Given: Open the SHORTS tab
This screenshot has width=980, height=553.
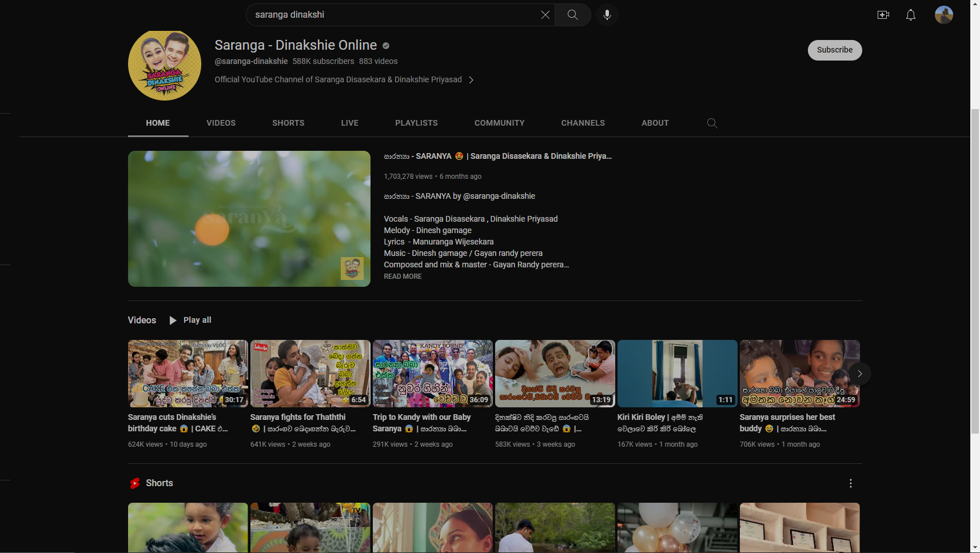Looking at the screenshot, I should click(288, 123).
